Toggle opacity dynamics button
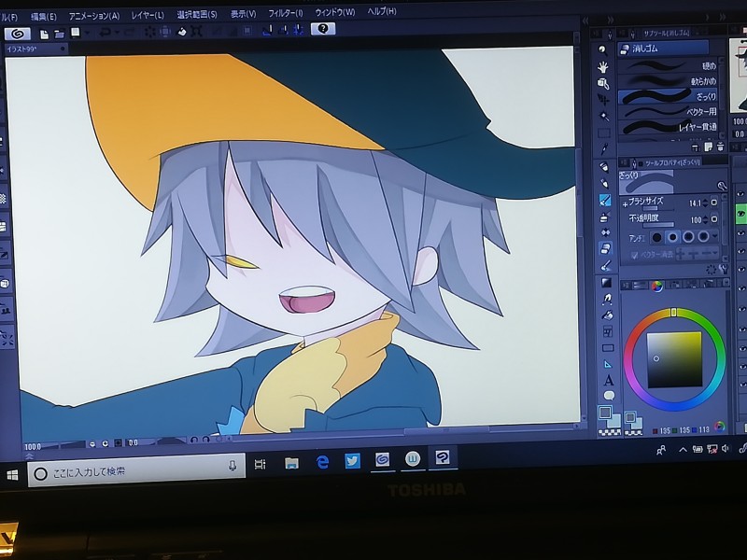747x560 pixels. pyautogui.click(x=714, y=219)
